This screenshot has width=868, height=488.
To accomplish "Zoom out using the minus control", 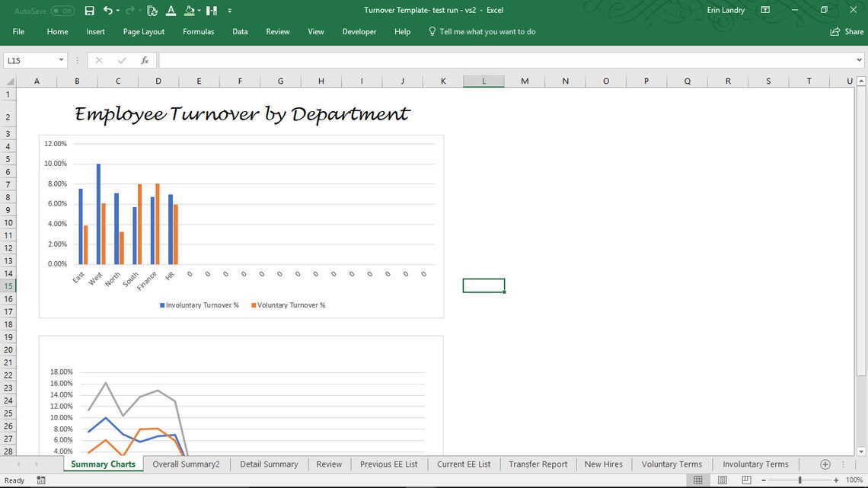I will pos(763,480).
